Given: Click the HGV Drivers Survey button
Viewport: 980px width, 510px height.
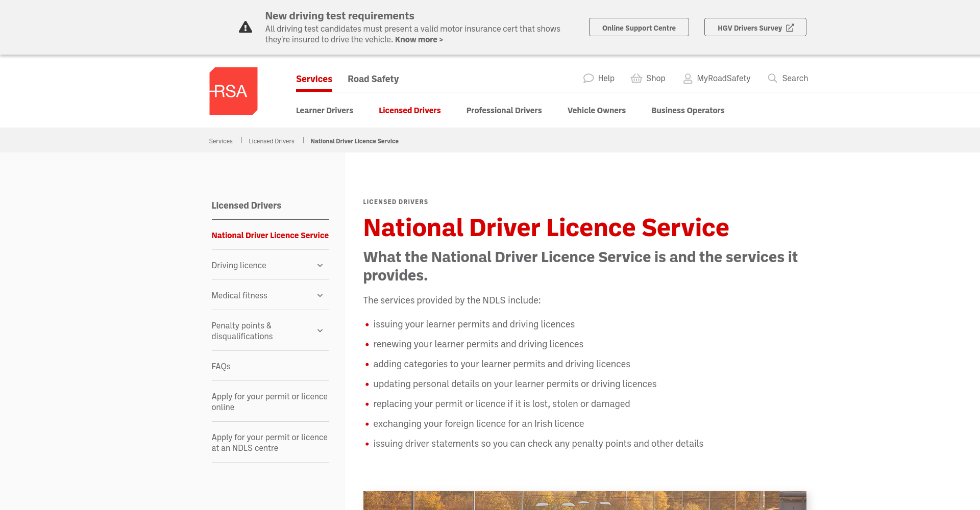Looking at the screenshot, I should [755, 27].
